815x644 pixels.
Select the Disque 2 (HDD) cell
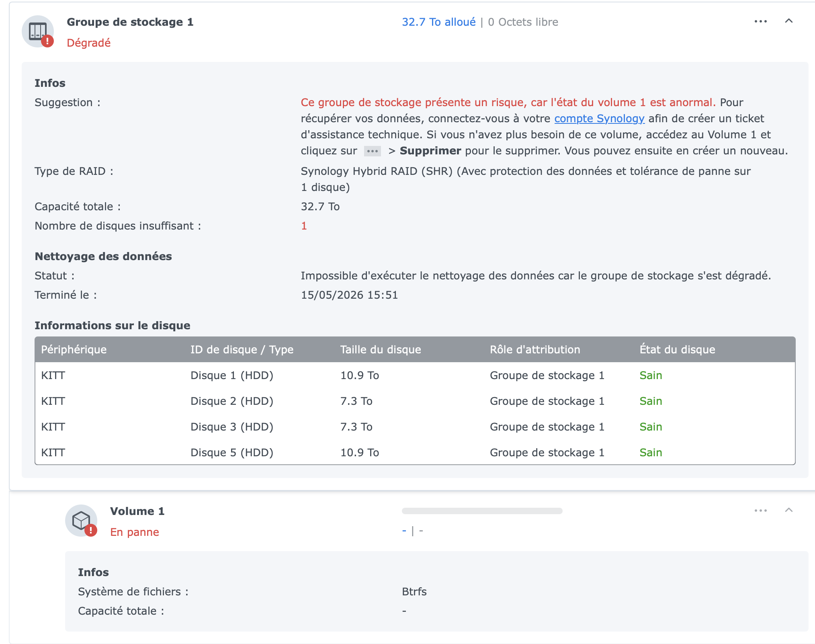tap(232, 401)
